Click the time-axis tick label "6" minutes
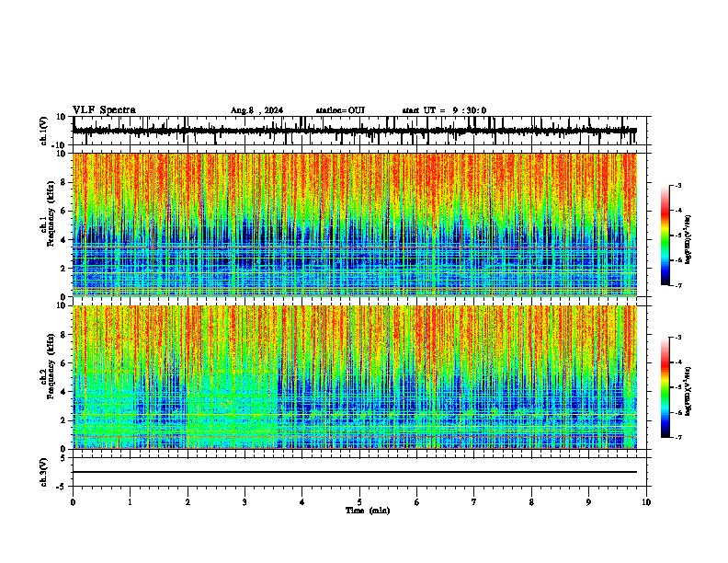The height and width of the screenshot is (563, 728). point(416,502)
